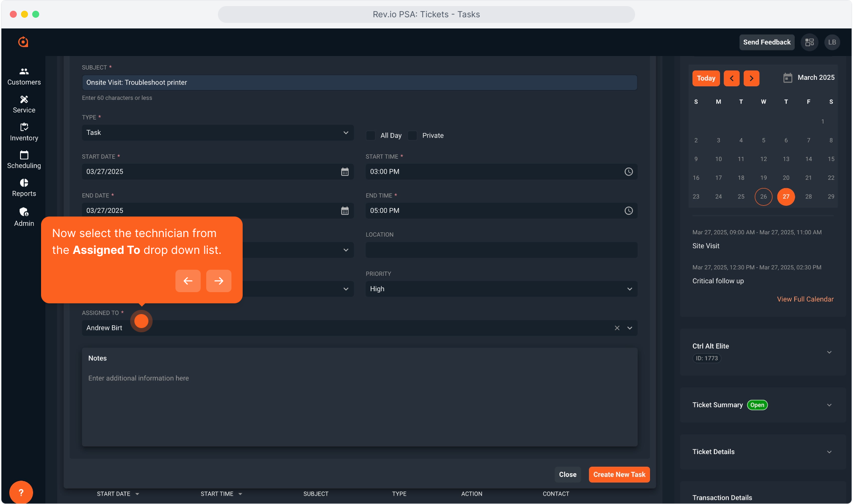
Task: Go to previous month in calendar
Action: click(x=731, y=78)
